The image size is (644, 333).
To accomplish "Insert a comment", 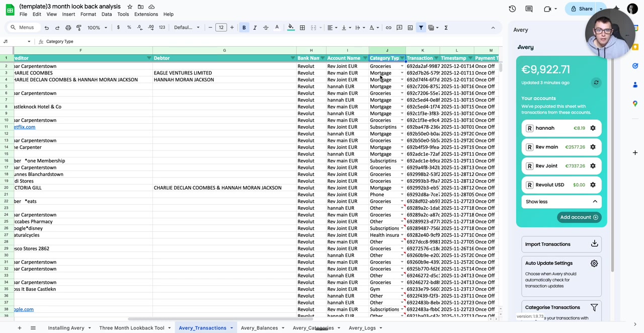I will 399,27.
